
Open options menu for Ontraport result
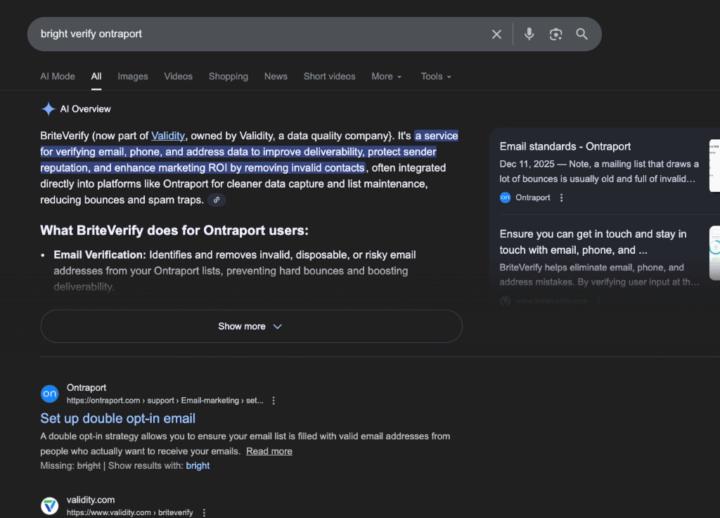[x=274, y=400]
